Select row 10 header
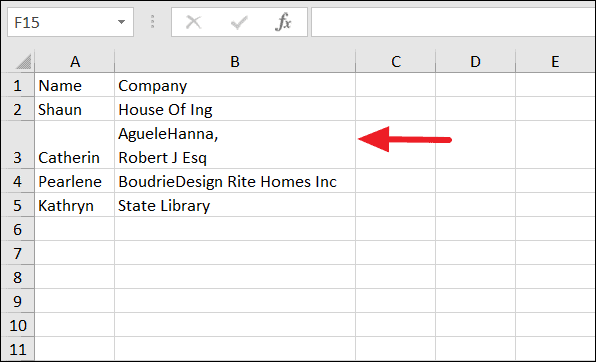 [17, 325]
